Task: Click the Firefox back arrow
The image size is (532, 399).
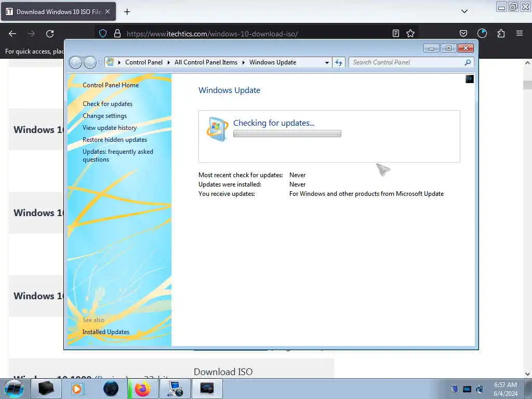Action: pyautogui.click(x=12, y=34)
